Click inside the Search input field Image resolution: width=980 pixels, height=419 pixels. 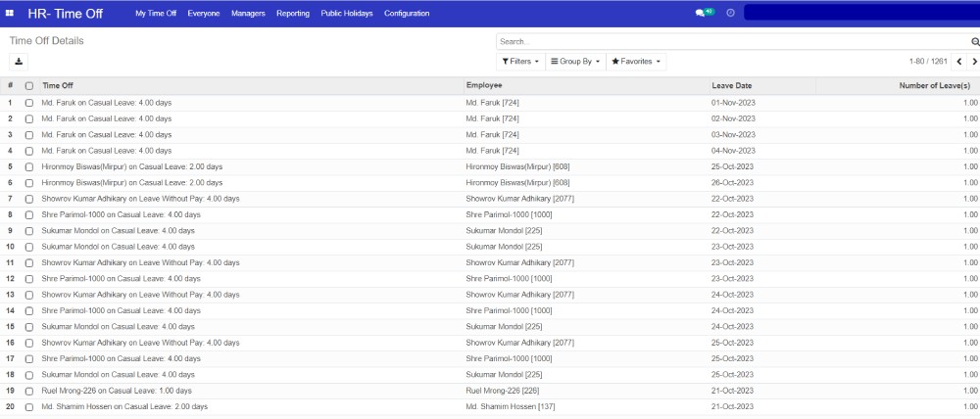coord(732,42)
